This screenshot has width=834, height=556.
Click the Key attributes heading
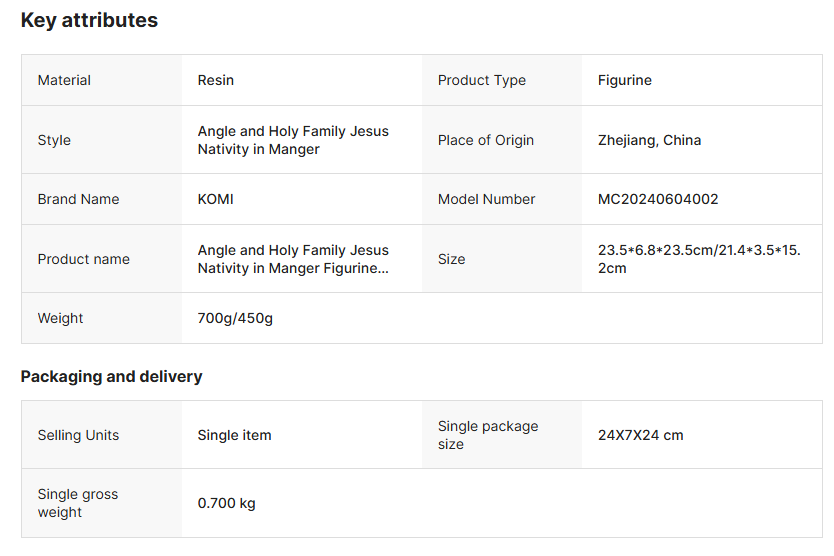pos(89,20)
